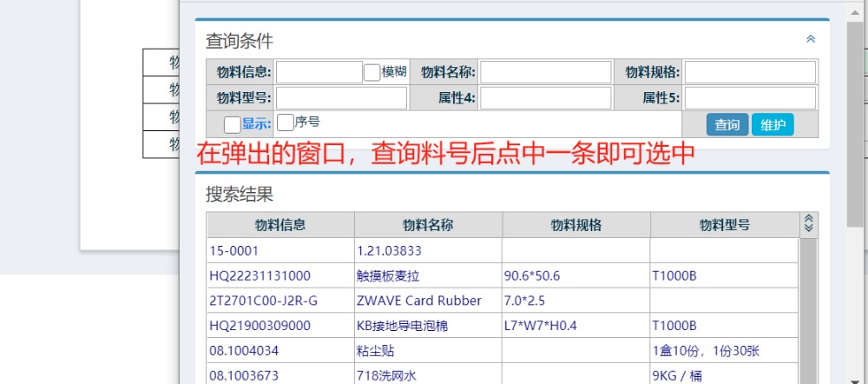Click the 物料名称 column header
Screen dimensions: 868x384
427,225
